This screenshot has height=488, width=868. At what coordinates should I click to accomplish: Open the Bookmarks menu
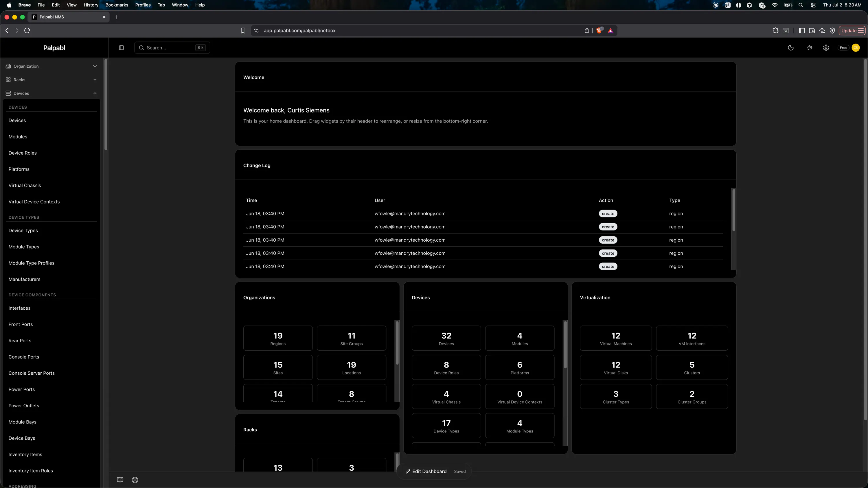[117, 5]
